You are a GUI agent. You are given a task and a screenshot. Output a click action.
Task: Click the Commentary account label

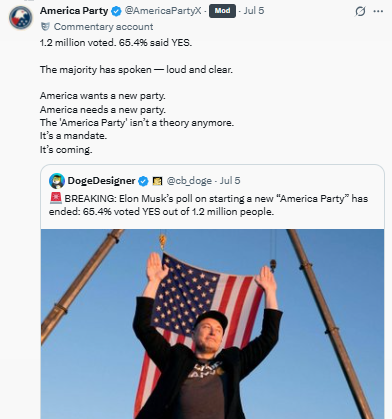click(103, 27)
